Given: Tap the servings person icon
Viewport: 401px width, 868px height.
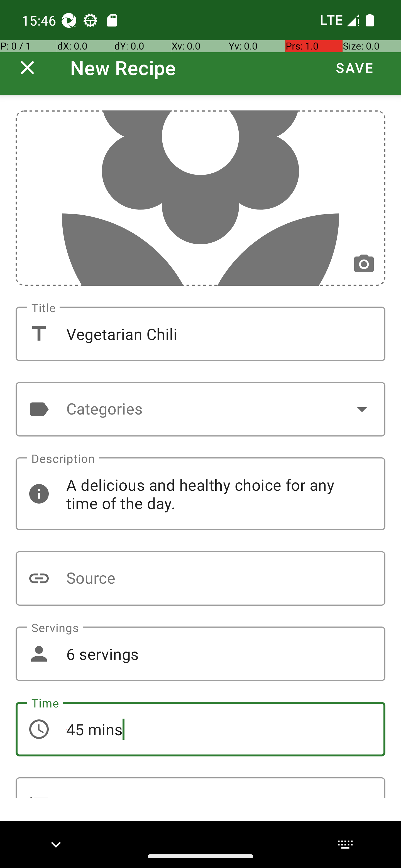Looking at the screenshot, I should click(39, 654).
